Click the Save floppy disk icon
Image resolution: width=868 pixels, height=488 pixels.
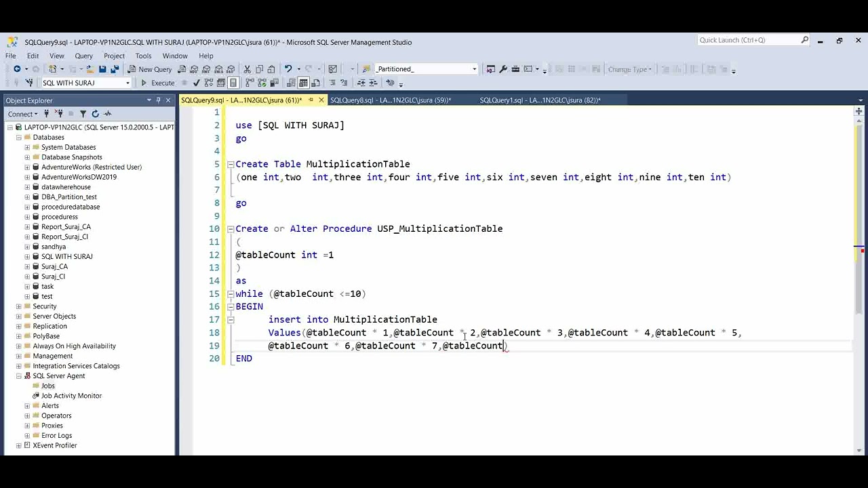[x=102, y=69]
